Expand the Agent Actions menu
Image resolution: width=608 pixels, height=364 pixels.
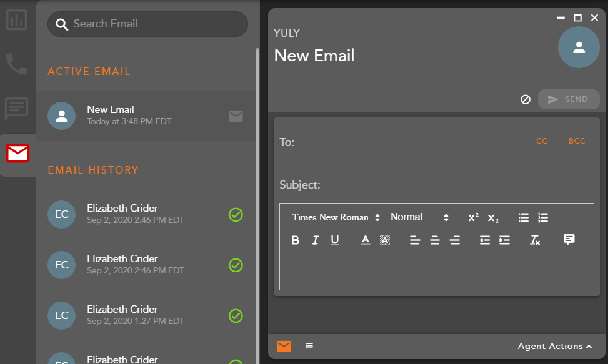click(554, 346)
